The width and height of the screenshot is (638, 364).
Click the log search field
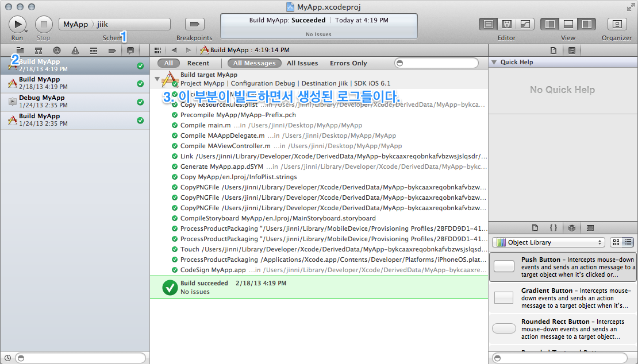pyautogui.click(x=437, y=63)
